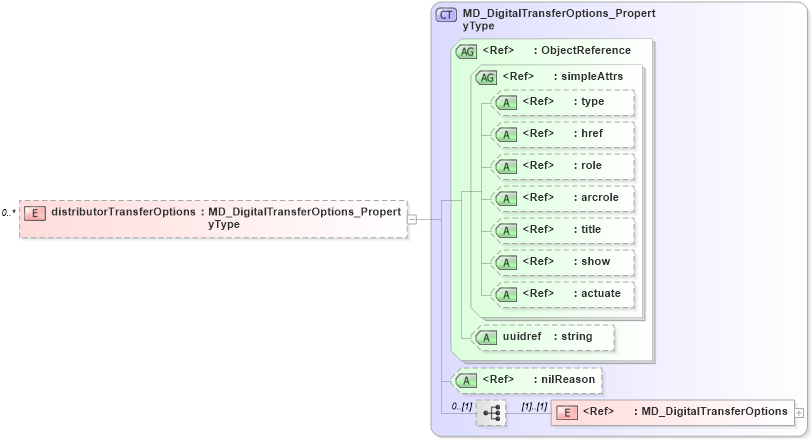
Task: Select the 'uuidref : string' text
Action: (547, 336)
